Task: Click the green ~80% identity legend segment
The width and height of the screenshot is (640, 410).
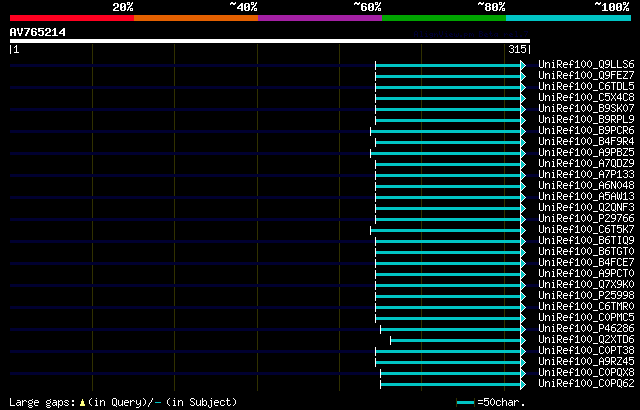Action: 444,18
